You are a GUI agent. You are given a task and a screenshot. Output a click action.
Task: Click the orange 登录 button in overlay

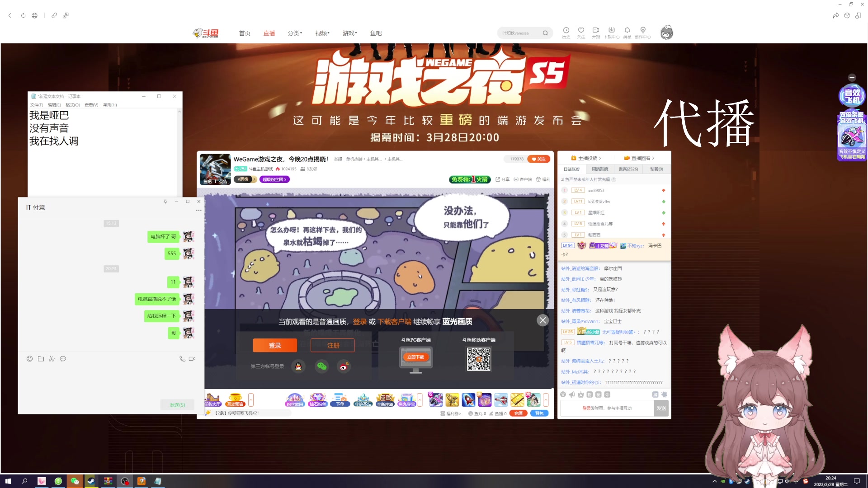click(x=275, y=345)
